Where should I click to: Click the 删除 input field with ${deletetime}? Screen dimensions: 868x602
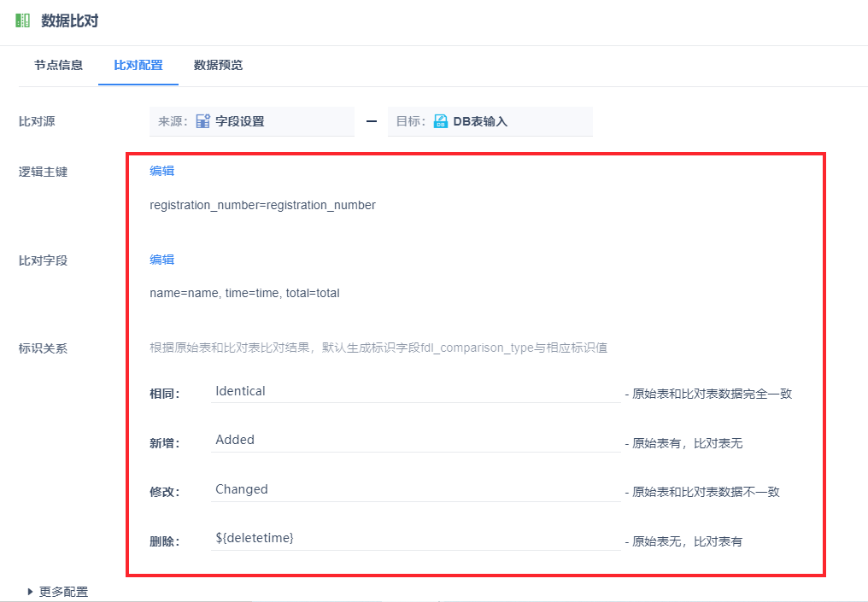(415, 538)
